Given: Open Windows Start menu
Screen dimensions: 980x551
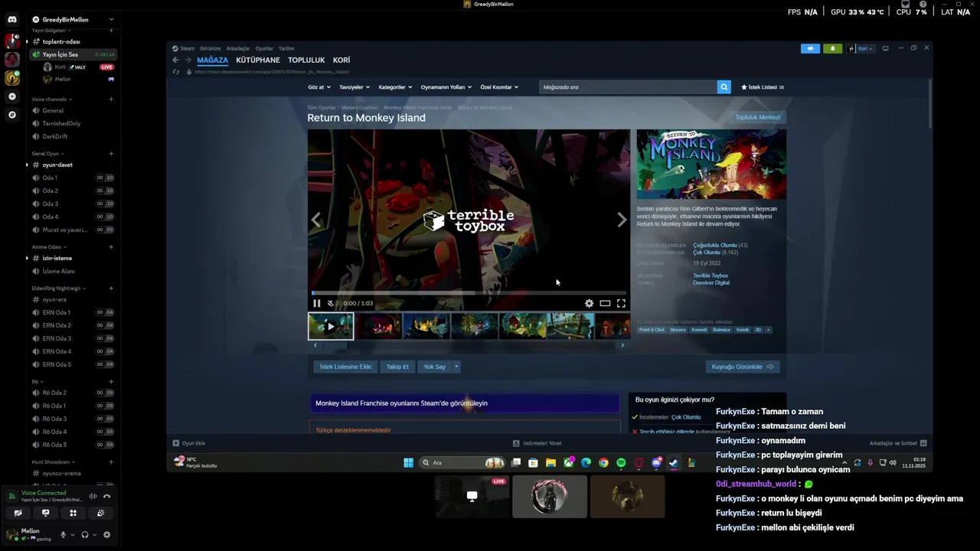Looking at the screenshot, I should 408,462.
